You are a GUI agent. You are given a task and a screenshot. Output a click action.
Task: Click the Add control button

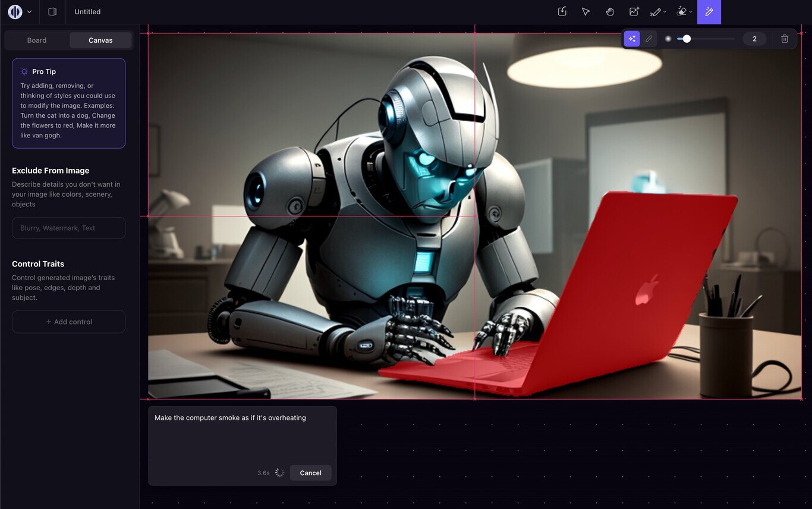tap(69, 322)
